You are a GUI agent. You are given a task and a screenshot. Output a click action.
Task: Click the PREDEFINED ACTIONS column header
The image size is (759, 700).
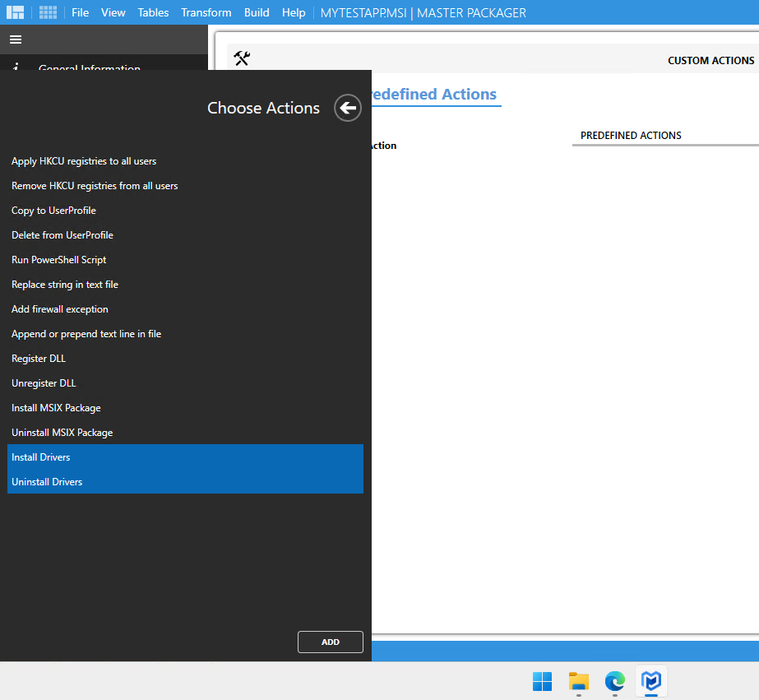631,136
